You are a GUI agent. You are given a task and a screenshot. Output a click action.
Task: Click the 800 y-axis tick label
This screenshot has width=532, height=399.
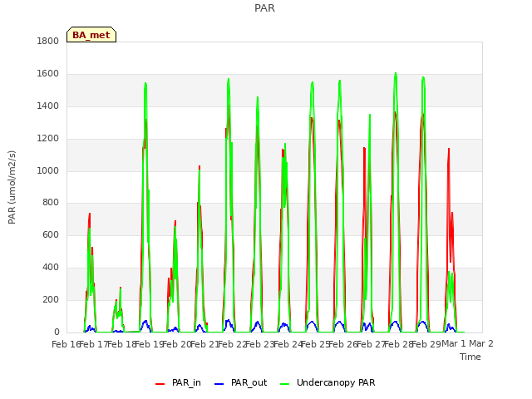51,203
